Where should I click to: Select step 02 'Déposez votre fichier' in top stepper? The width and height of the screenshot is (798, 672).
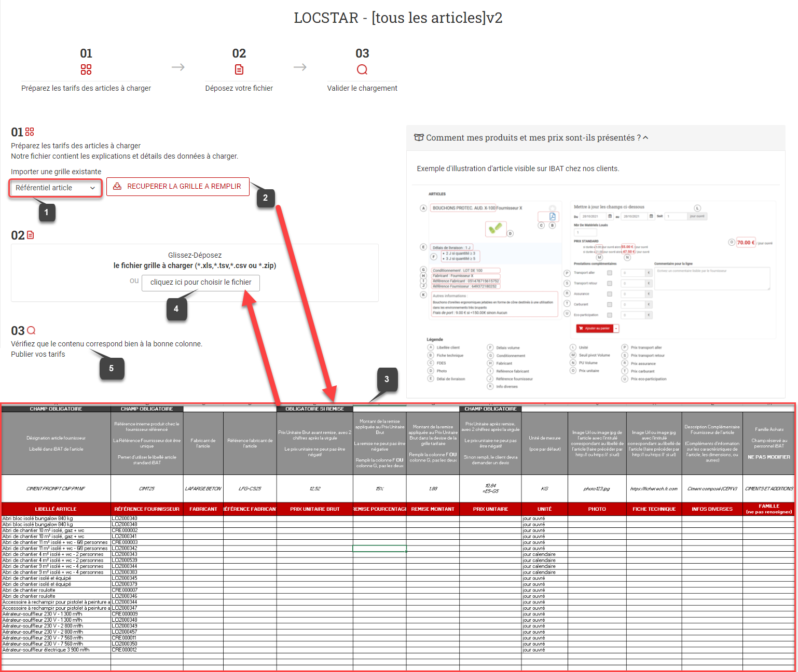point(239,71)
